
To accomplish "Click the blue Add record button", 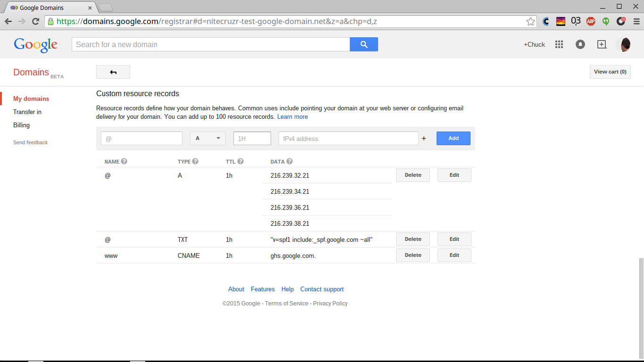I will pyautogui.click(x=454, y=138).
